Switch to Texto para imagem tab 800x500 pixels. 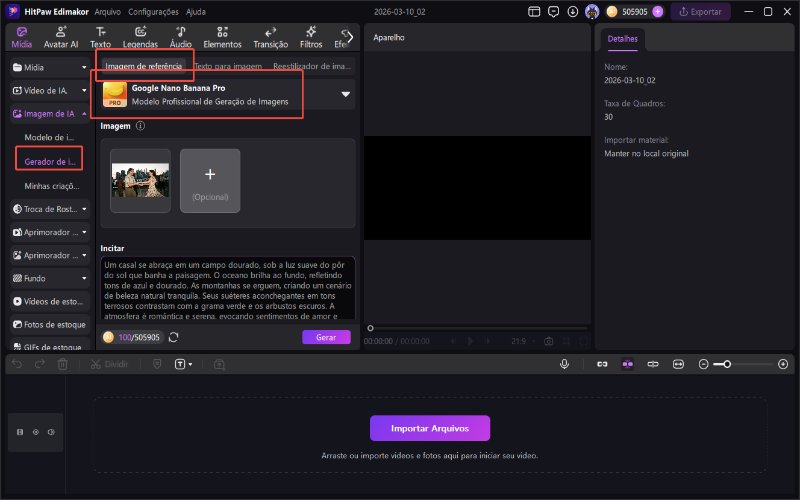pyautogui.click(x=229, y=66)
